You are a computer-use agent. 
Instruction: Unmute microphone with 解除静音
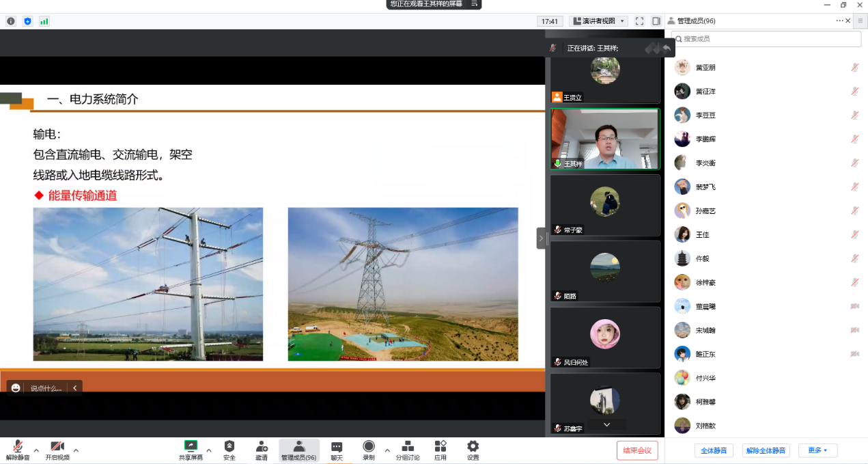pyautogui.click(x=18, y=446)
